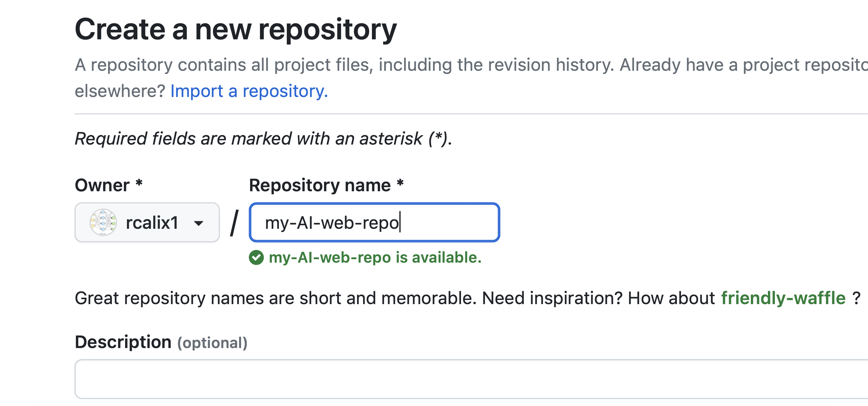Click the Owner field label
The image size is (868, 406).
click(x=102, y=185)
